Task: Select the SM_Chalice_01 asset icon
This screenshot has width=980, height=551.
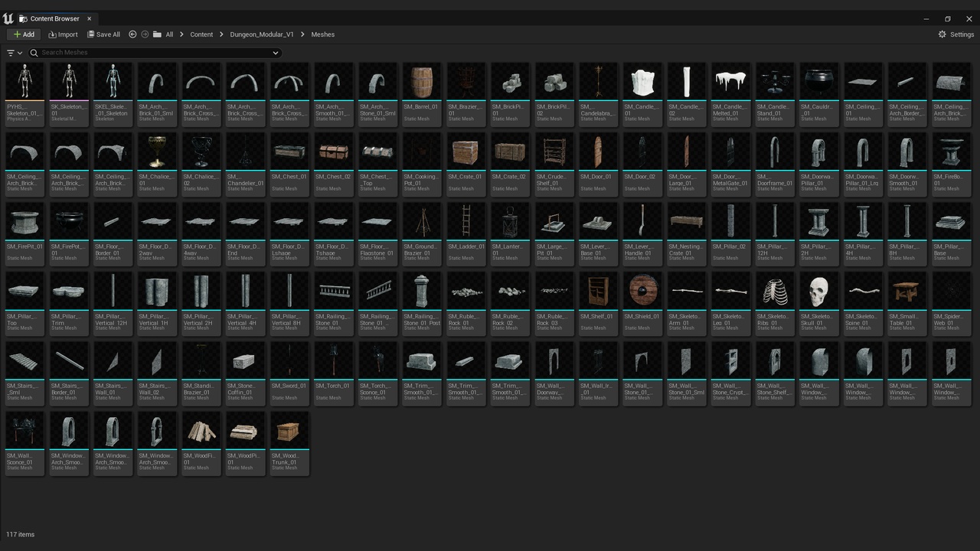Action: 157,152
